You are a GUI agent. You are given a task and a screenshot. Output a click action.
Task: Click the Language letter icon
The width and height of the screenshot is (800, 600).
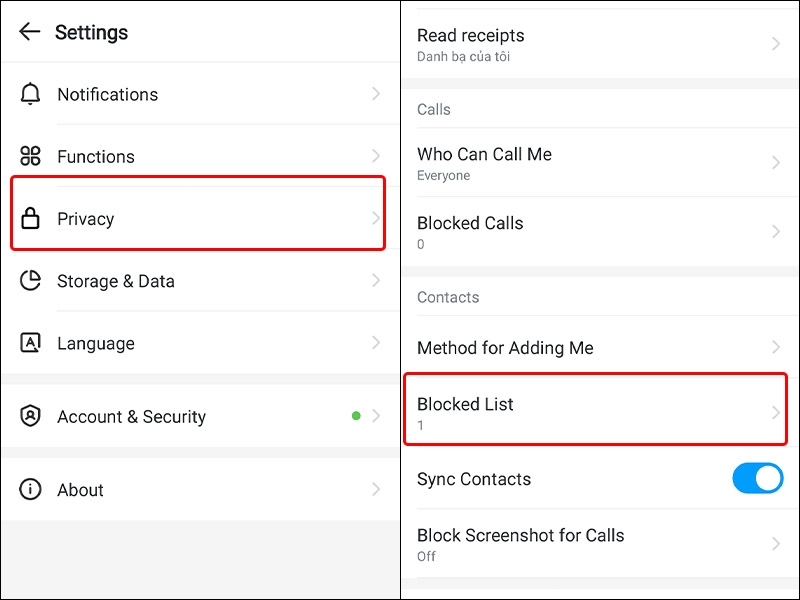point(30,342)
